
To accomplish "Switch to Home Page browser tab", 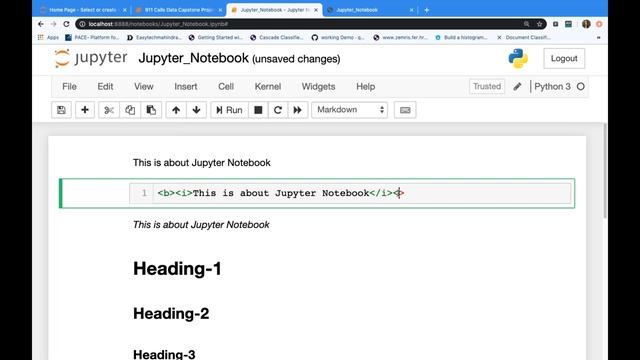I will click(83, 10).
